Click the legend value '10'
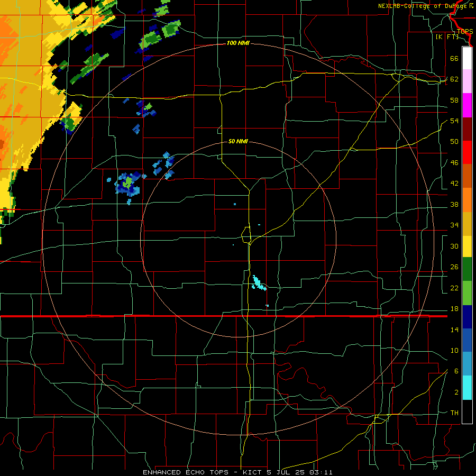Image resolution: width=476 pixels, height=476 pixels. [x=454, y=351]
